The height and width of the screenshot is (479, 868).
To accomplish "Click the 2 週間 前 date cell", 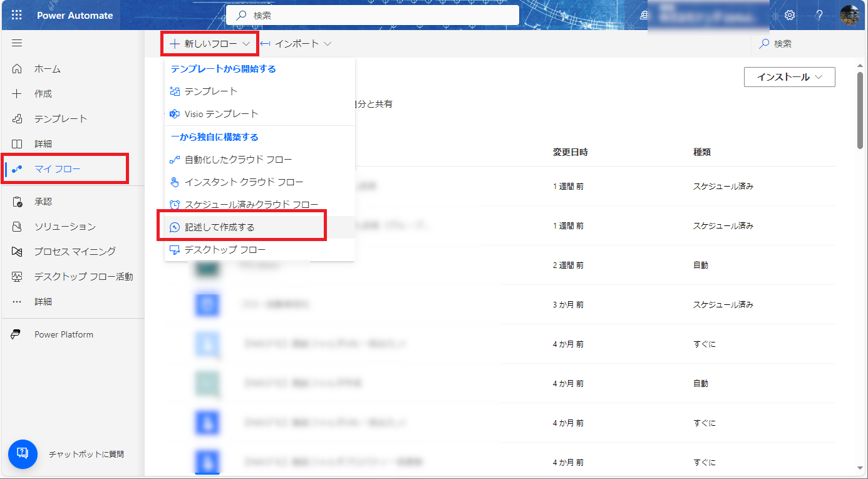I will coord(568,265).
